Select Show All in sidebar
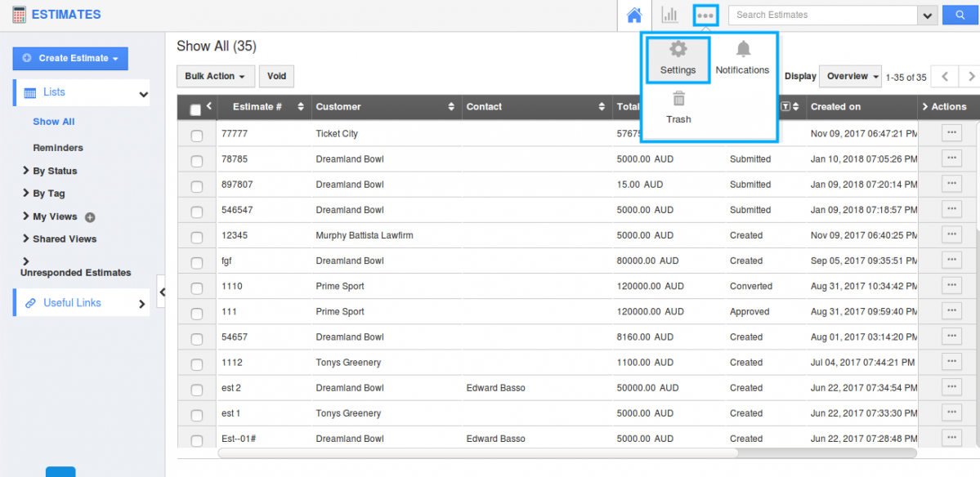 click(x=54, y=122)
